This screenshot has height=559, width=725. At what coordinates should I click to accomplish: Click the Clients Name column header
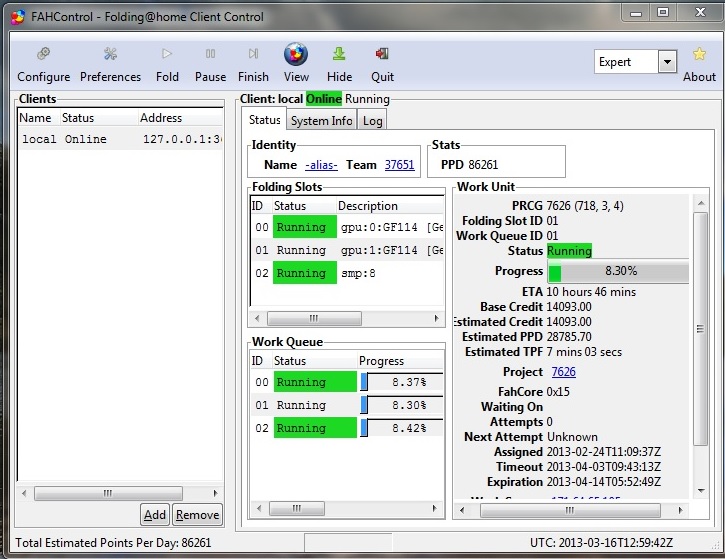39,117
